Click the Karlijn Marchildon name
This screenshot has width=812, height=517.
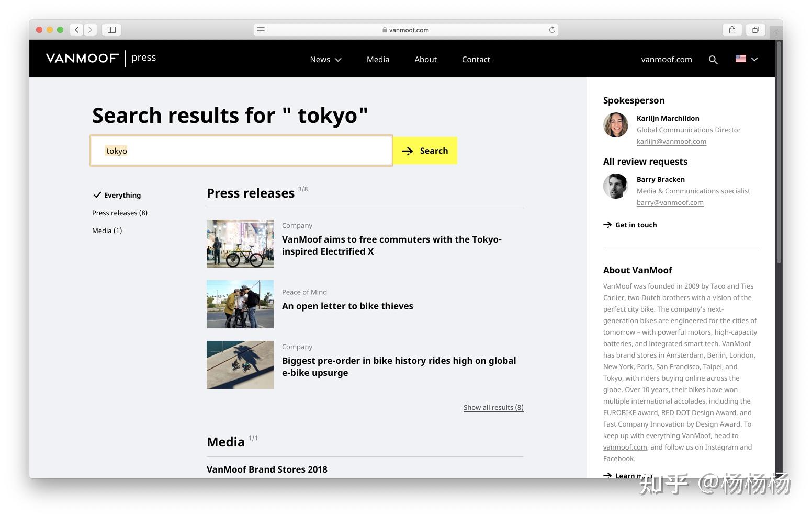pyautogui.click(x=668, y=118)
